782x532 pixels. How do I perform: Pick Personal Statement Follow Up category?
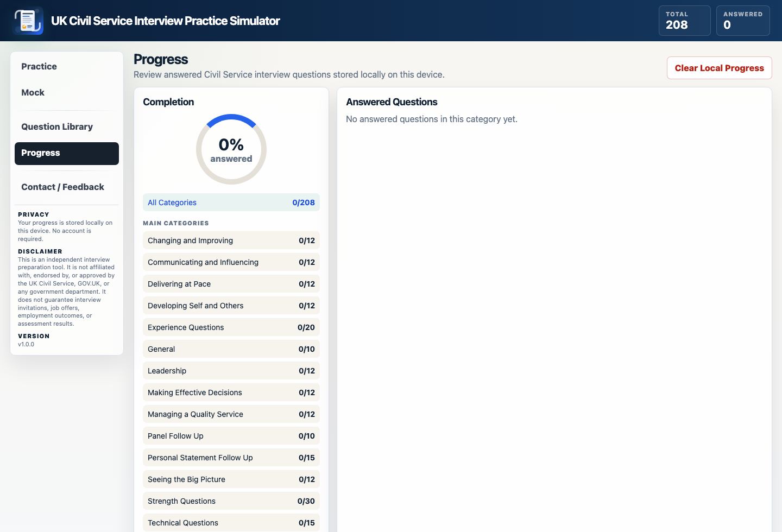tap(231, 458)
